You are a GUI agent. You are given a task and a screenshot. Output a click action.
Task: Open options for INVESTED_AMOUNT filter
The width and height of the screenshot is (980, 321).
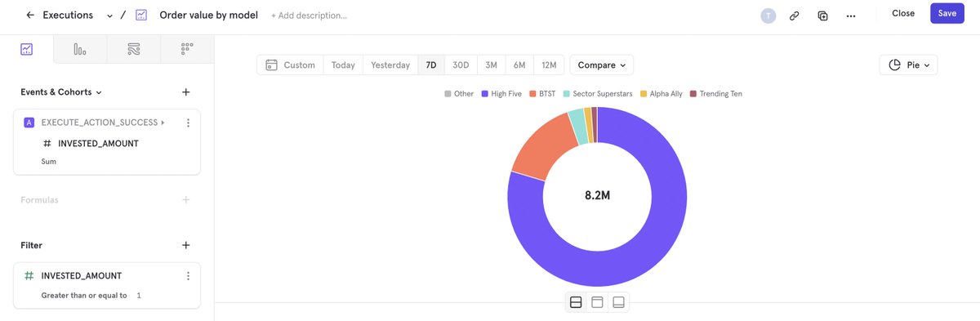(x=188, y=276)
